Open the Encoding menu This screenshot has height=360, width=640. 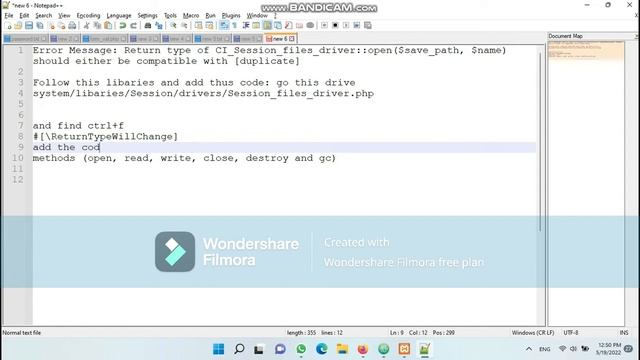88,16
